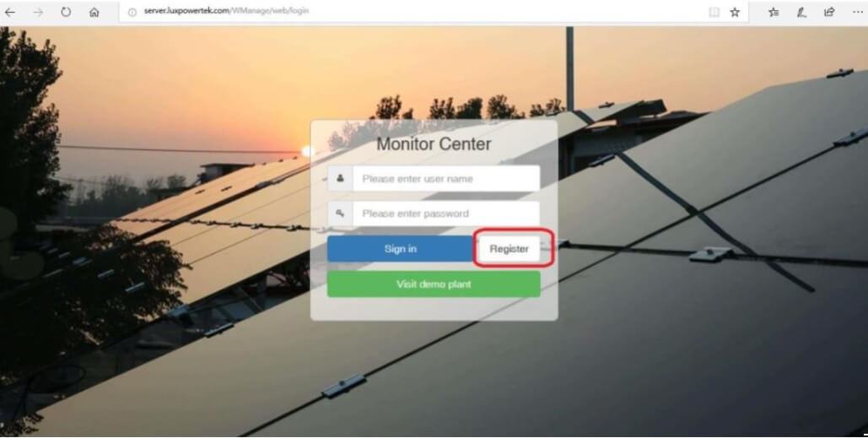The image size is (868, 438).
Task: Click the Monitor Center heading
Action: [434, 144]
